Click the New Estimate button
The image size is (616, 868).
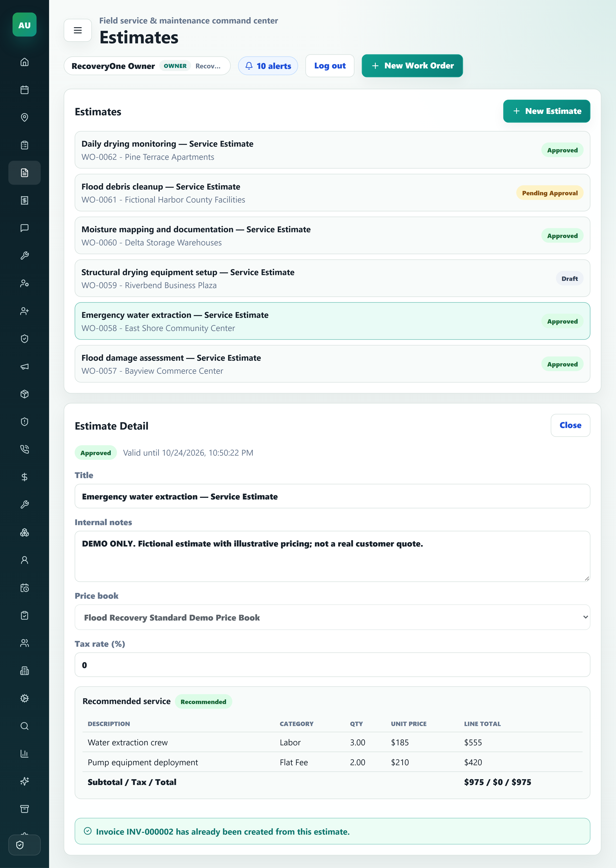pyautogui.click(x=547, y=111)
